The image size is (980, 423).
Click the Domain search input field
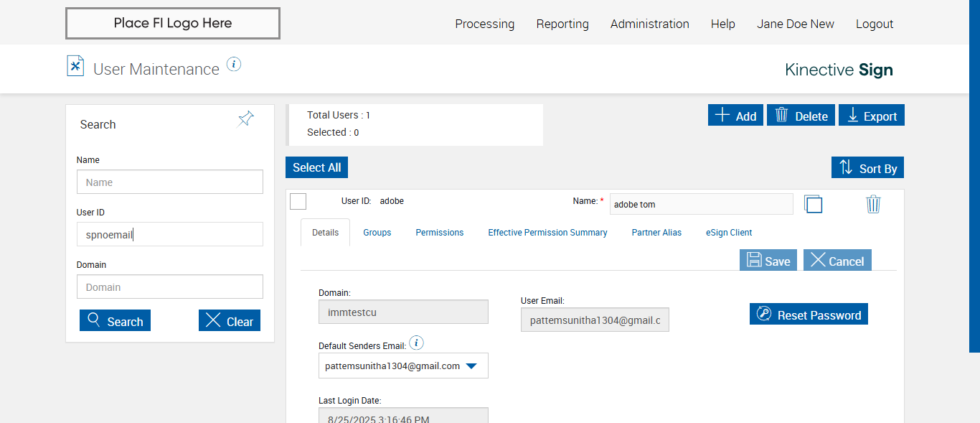[170, 287]
